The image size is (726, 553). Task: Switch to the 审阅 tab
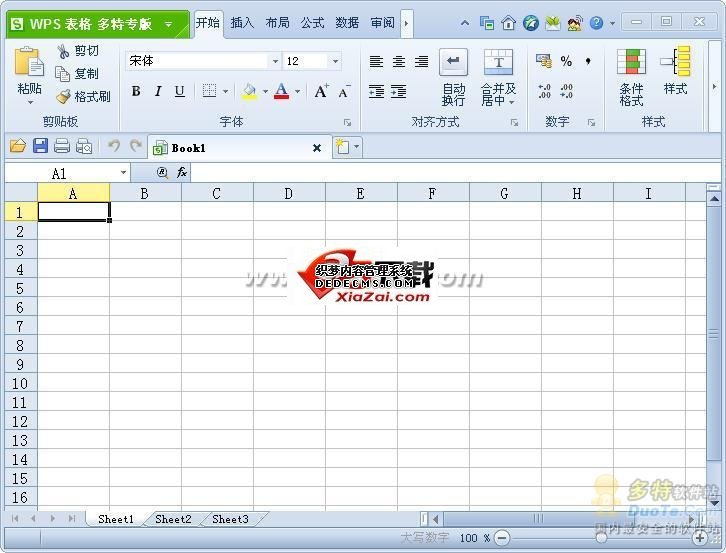(x=382, y=22)
